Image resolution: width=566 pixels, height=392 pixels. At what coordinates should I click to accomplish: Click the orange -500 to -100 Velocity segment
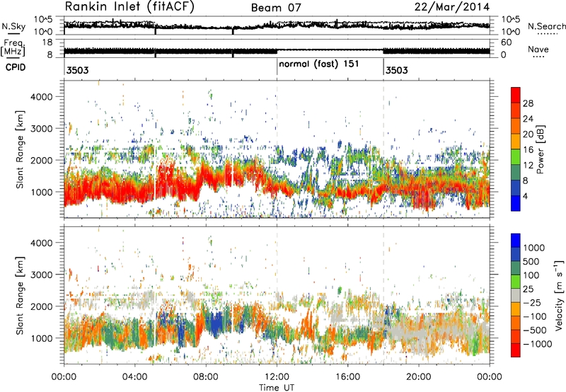(x=516, y=323)
